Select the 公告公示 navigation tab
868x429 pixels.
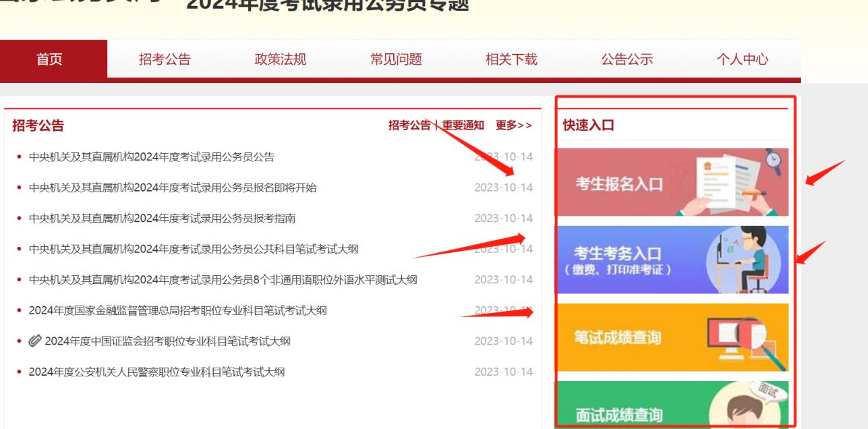(x=627, y=59)
